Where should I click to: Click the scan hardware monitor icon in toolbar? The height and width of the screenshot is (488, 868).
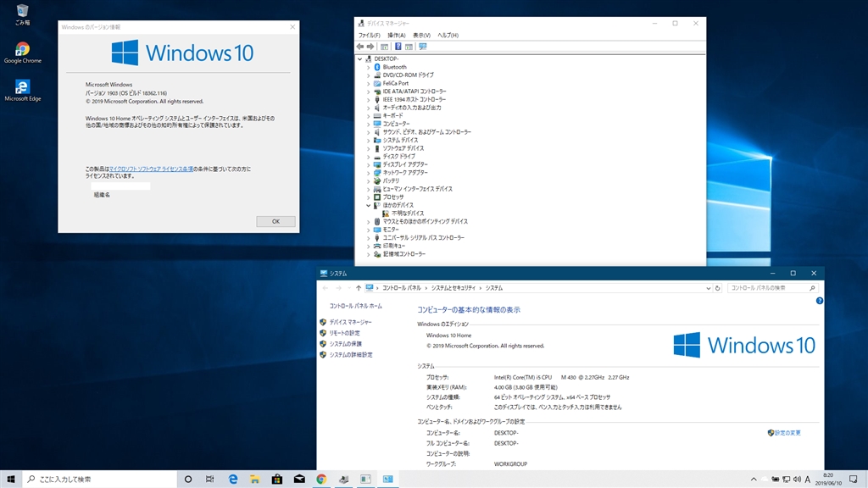(x=423, y=47)
